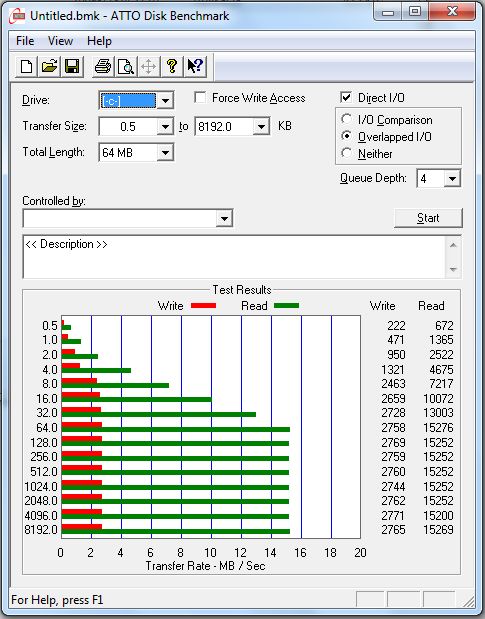This screenshot has height=619, width=485.
Task: Click the yellow question mark About icon
Action: [x=172, y=66]
